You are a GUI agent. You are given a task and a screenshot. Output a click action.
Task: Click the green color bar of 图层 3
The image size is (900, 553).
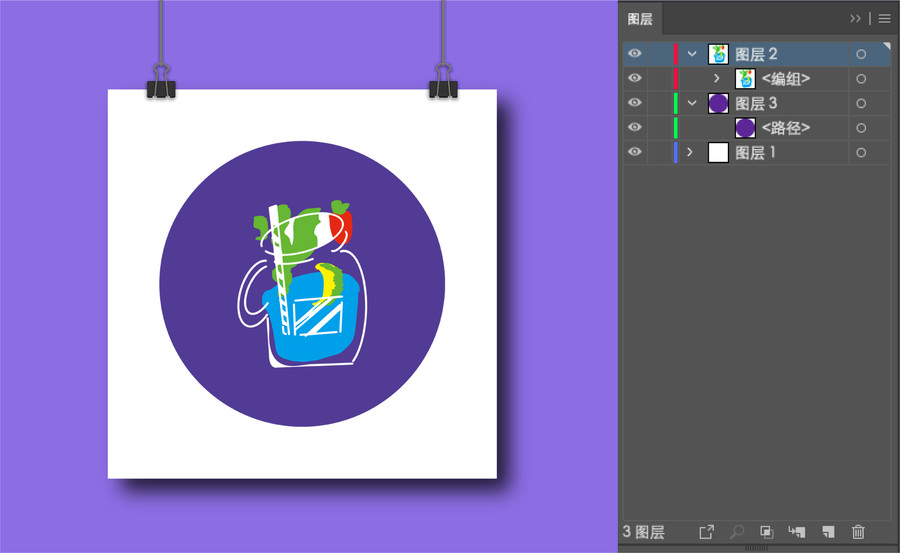[676, 103]
